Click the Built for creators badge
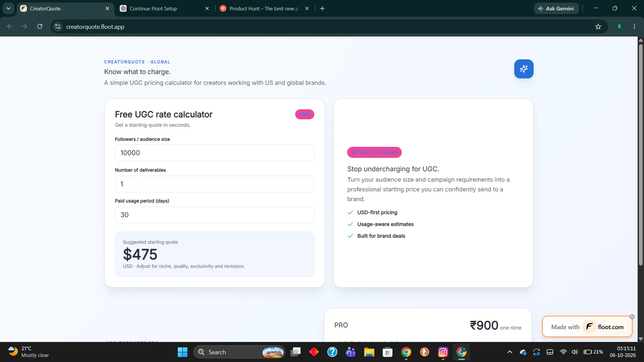The image size is (644, 362). coord(374,152)
